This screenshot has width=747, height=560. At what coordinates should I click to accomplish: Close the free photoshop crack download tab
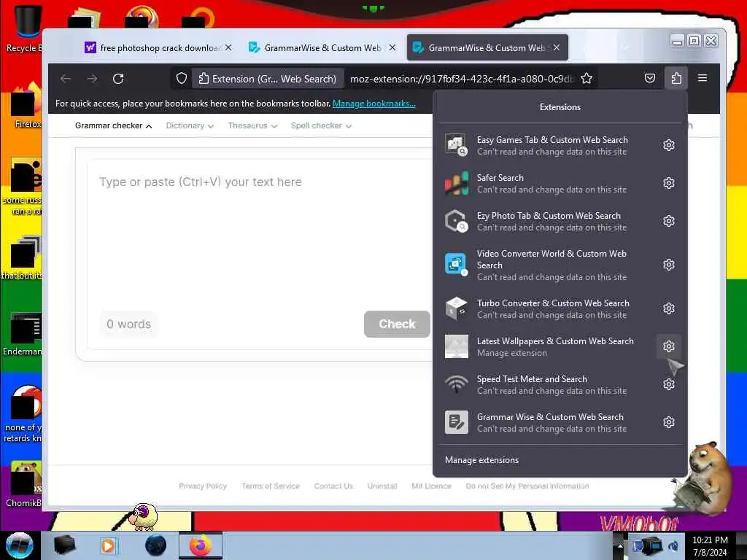tap(228, 47)
